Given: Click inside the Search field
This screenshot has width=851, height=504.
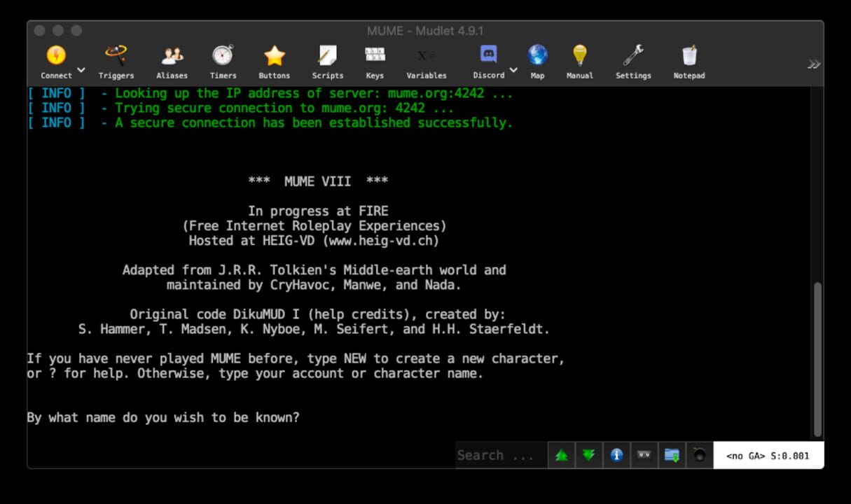Looking at the screenshot, I should [497, 454].
